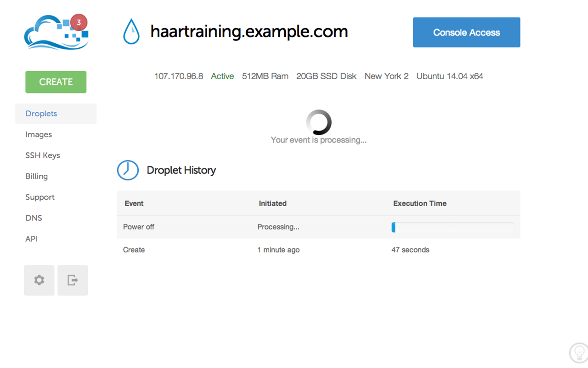Click the hostname haartraining.example.com
The width and height of the screenshot is (588, 368).
[249, 31]
